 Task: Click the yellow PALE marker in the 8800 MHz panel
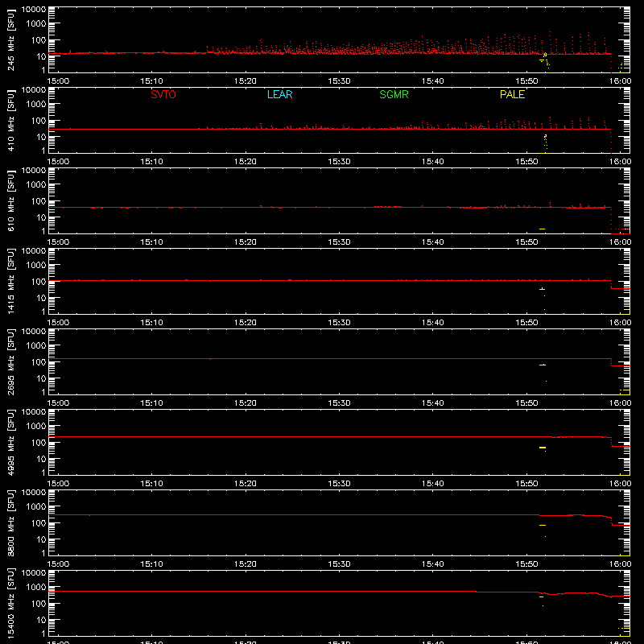click(543, 526)
